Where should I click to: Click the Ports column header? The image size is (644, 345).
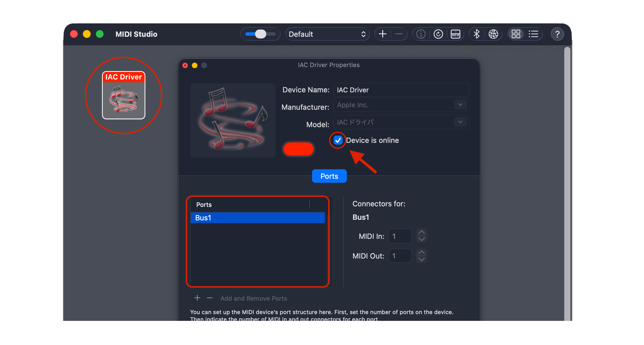250,205
